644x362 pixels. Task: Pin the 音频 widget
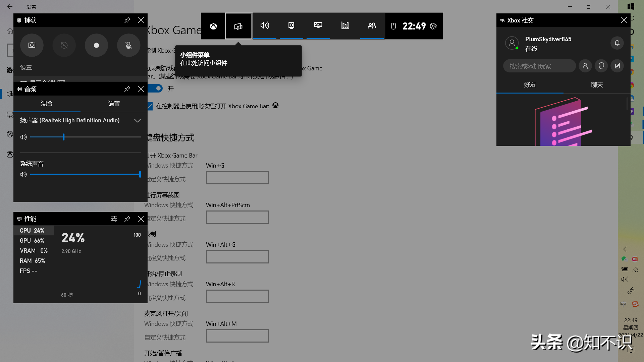click(127, 89)
